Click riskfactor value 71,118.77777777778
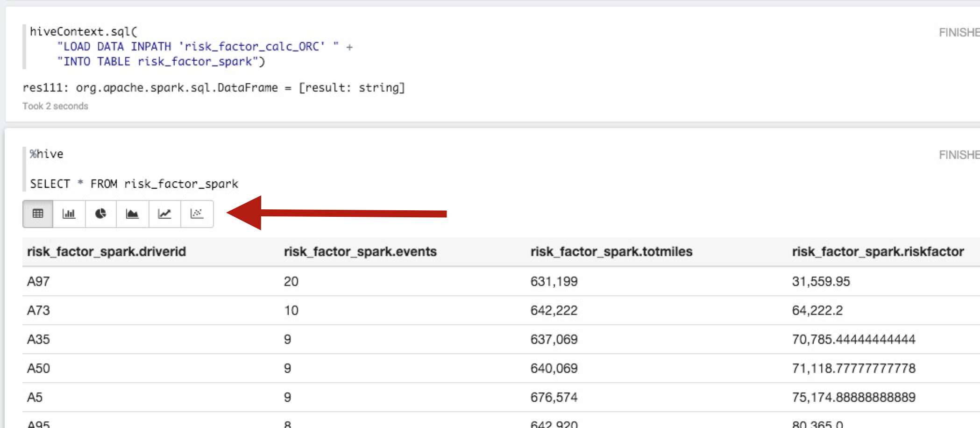Viewport: 980px width, 428px height. 854,368
